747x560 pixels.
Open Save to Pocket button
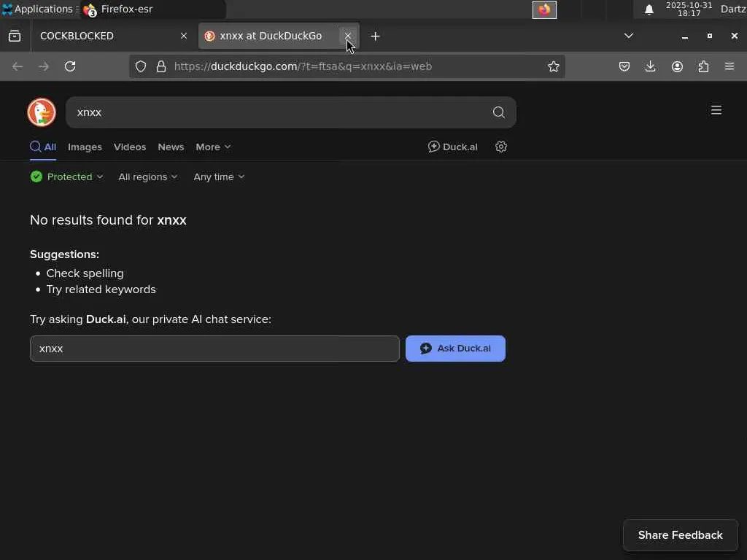624,66
